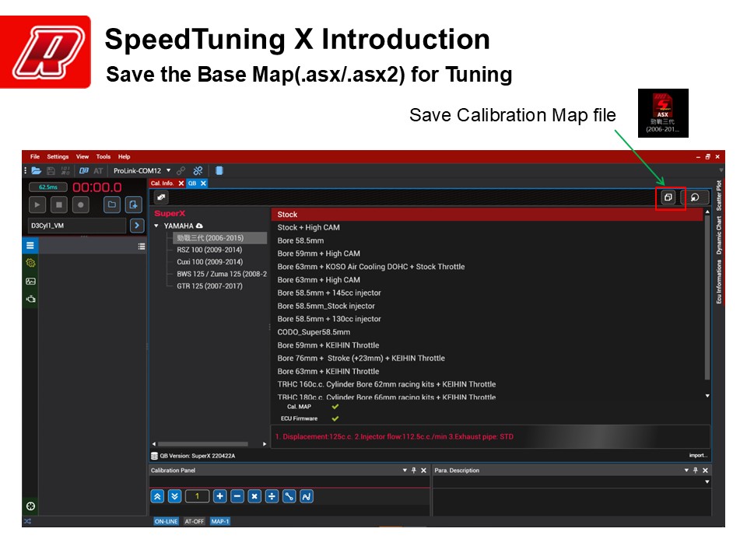Collapse the YAMAHA tree node

156,226
